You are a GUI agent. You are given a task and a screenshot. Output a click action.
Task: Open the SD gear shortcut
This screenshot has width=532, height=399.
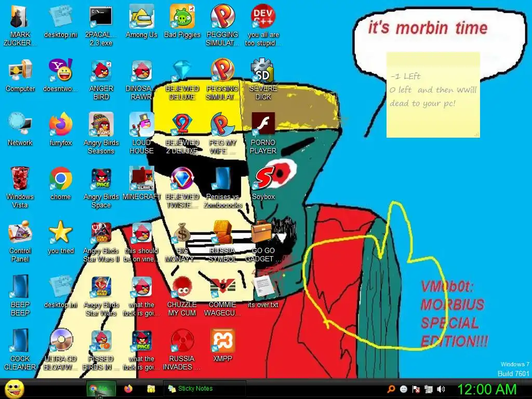point(263,79)
